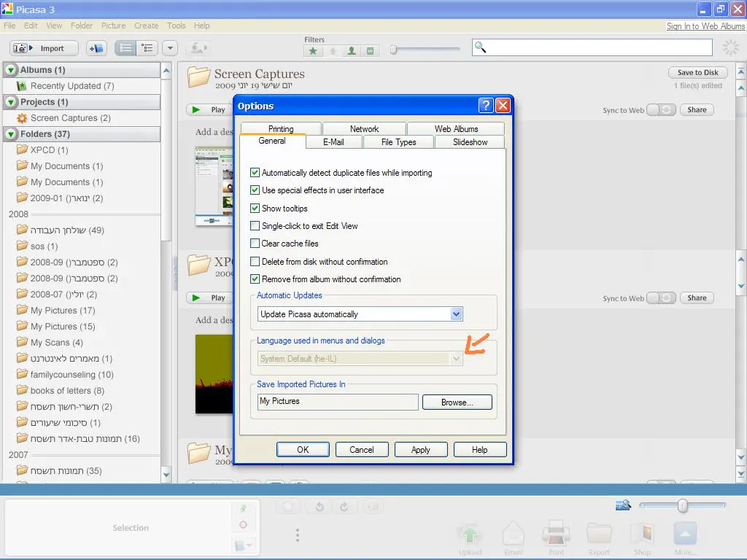Click the create new album icon
Viewport: 747px width, 560px height.
click(97, 48)
